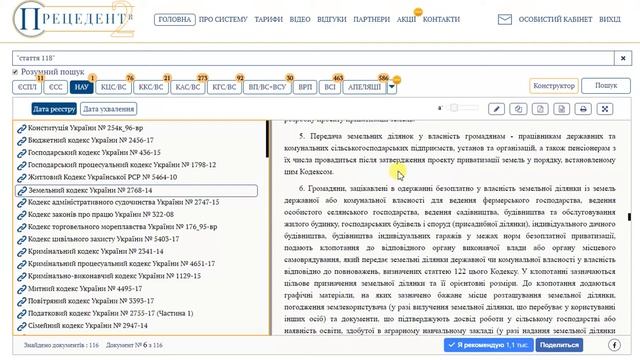Open Кодекс цивільного захисту України
The image size is (640, 360).
(104, 239)
